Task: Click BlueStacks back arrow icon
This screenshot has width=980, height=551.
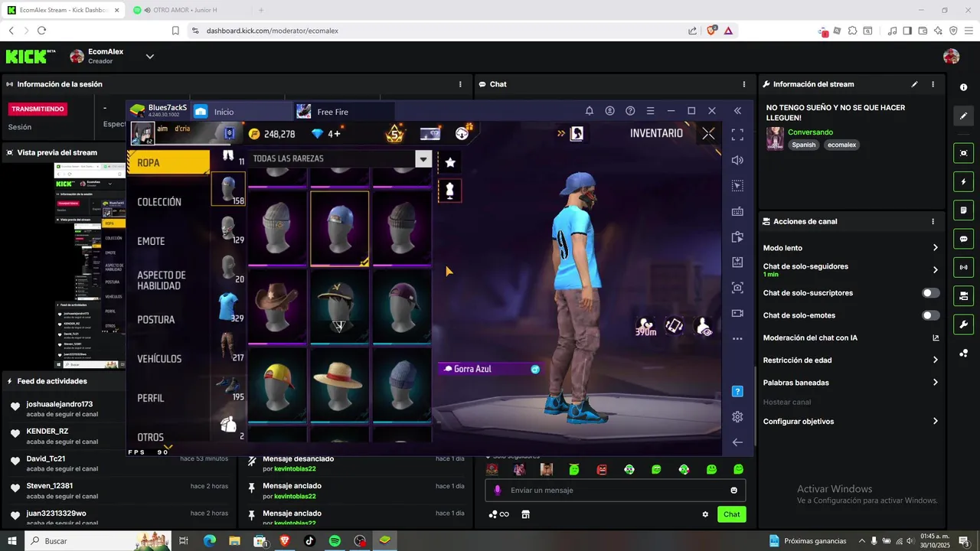Action: [737, 442]
